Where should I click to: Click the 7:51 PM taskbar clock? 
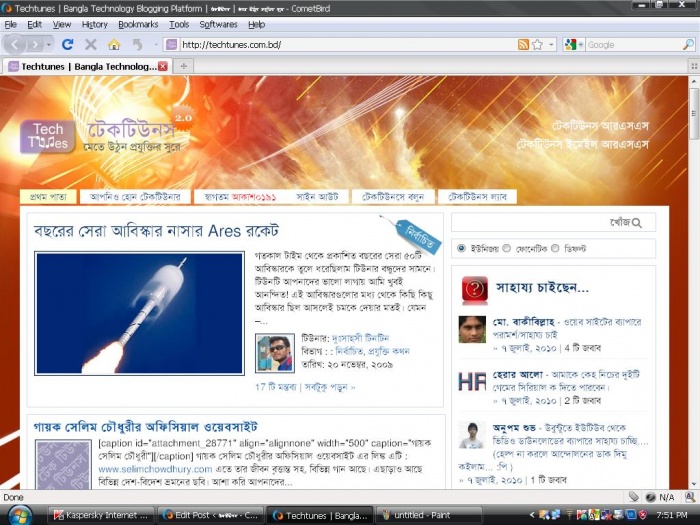coord(672,515)
